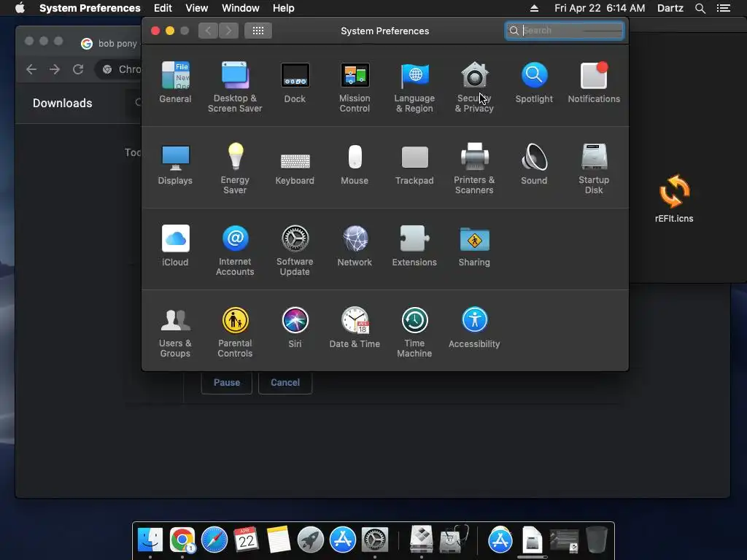Open Trackpad preferences
Image resolution: width=747 pixels, height=560 pixels.
414,165
